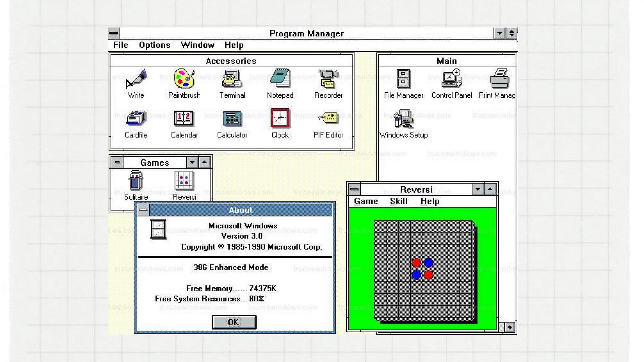Viewport: 644px width, 362px height.
Task: Open the Game menu in Reversi
Action: tap(366, 201)
